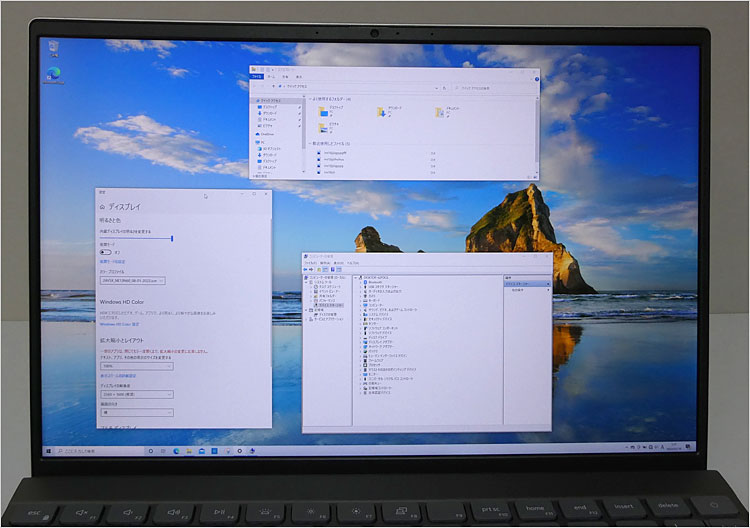The height and width of the screenshot is (528, 750).
Task: Expand the Bluetooth node in Device Manager
Action: pyautogui.click(x=361, y=282)
